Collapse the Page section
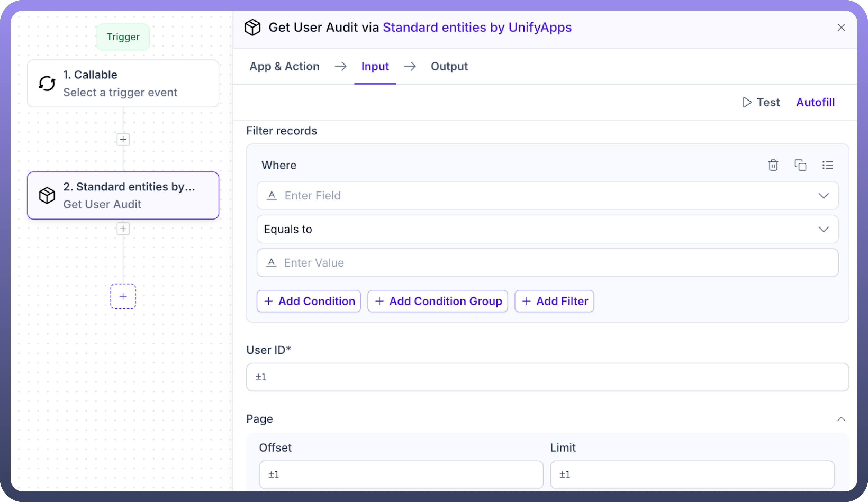The image size is (868, 502). 841,419
